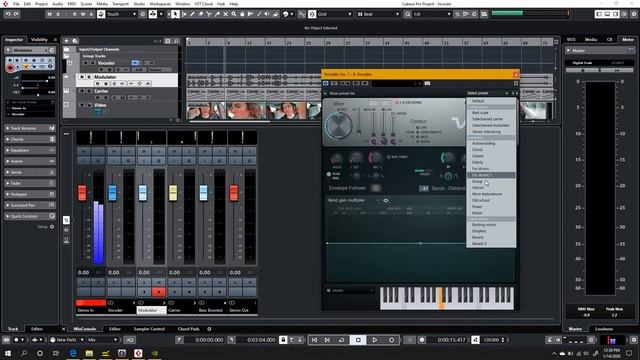
Task: Click the Undo arrow icon
Action: point(8,14)
